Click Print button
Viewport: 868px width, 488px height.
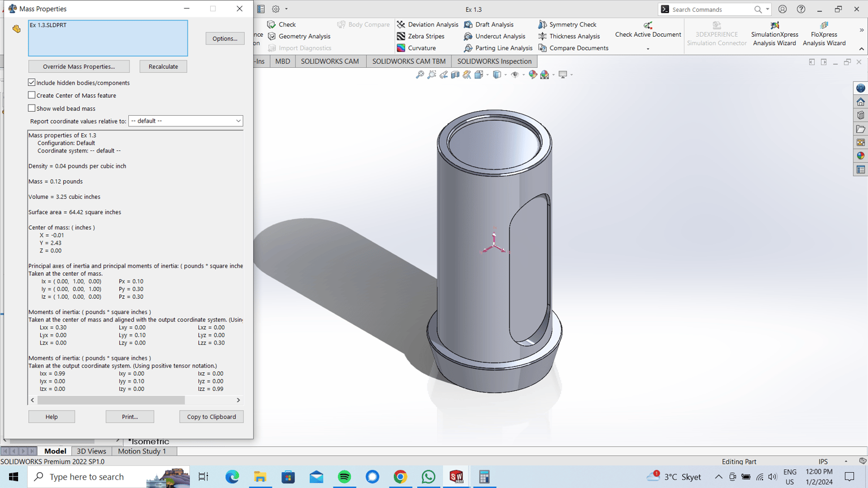(x=130, y=417)
